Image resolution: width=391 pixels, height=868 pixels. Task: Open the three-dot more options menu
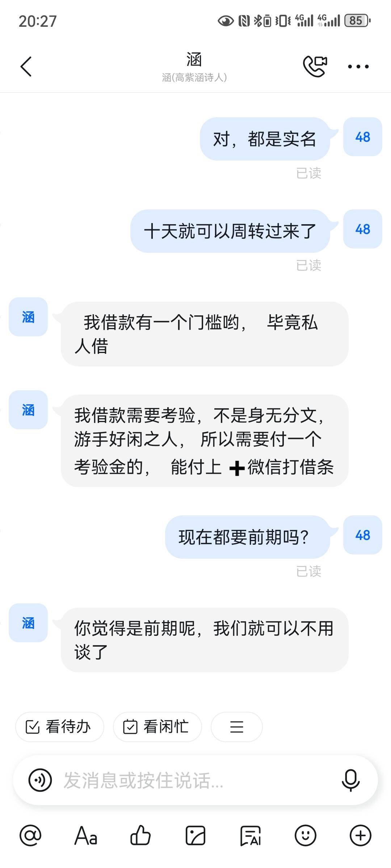358,67
